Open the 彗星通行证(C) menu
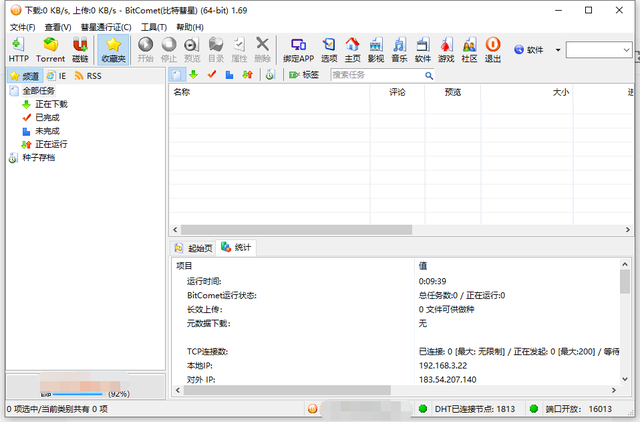 click(x=106, y=27)
